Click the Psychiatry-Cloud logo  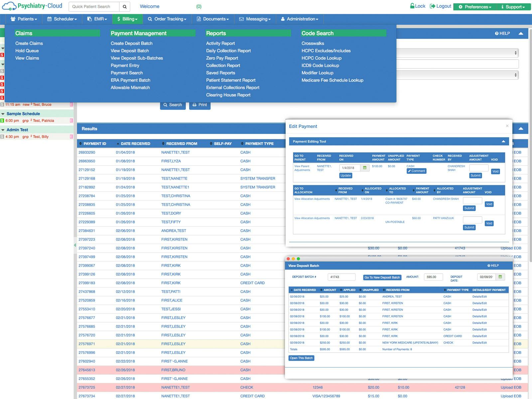[32, 6]
